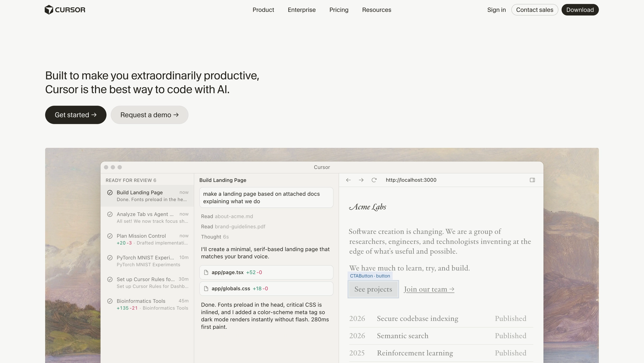The height and width of the screenshot is (363, 644).
Task: Open the Product menu
Action: pyautogui.click(x=263, y=10)
